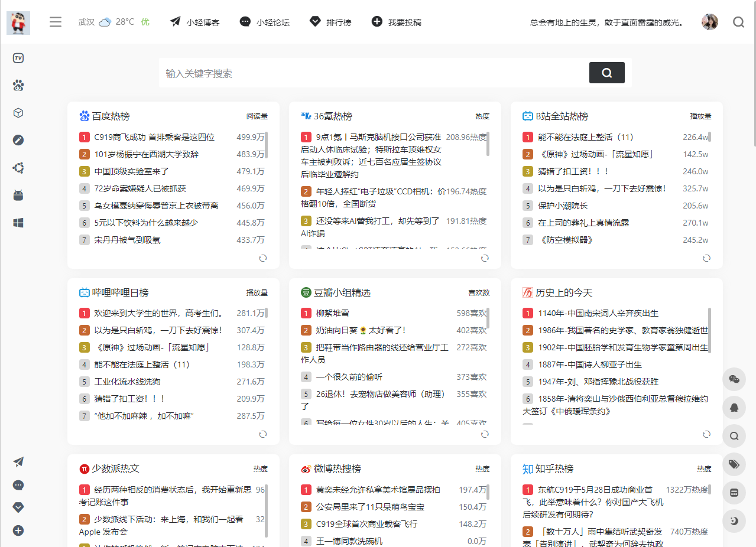The image size is (756, 547).
Task: Open 小轻博客 in the top navigation
Action: click(194, 22)
